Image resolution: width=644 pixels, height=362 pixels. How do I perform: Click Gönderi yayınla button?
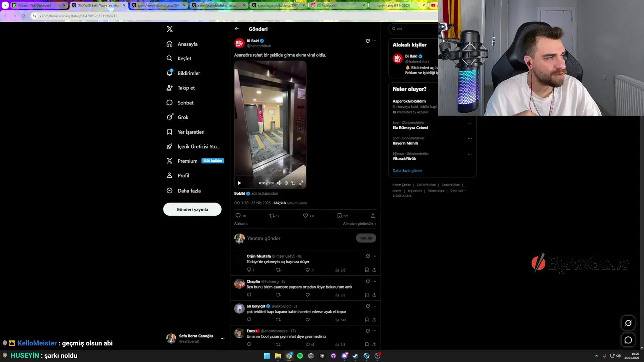tap(192, 209)
